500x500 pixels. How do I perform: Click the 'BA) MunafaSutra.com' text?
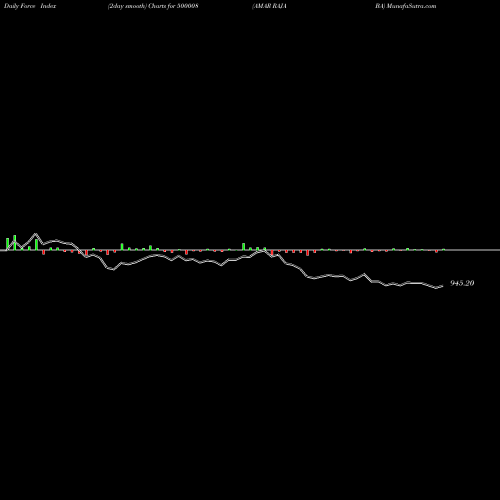pos(406,6)
